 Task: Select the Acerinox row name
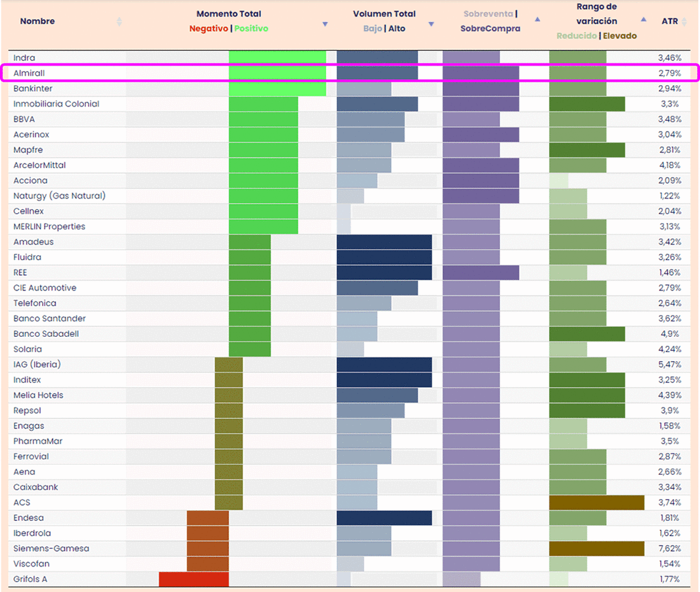[x=31, y=134]
